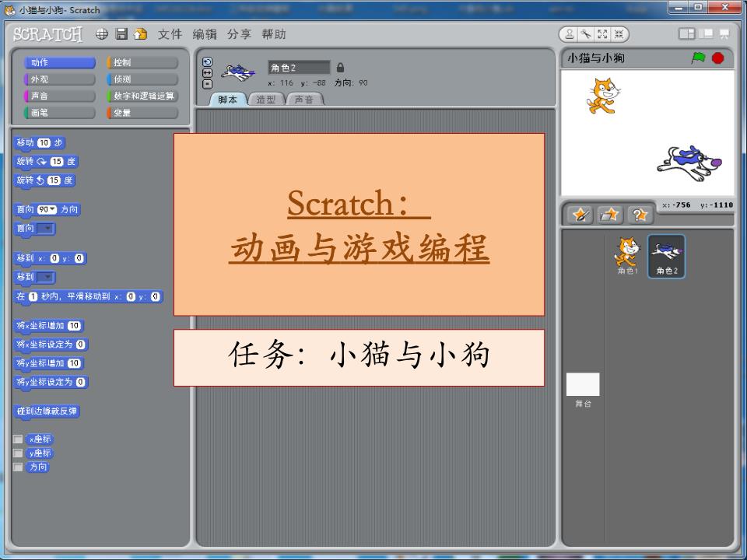Set rotation style to can rotate
The image size is (747, 560).
point(207,62)
